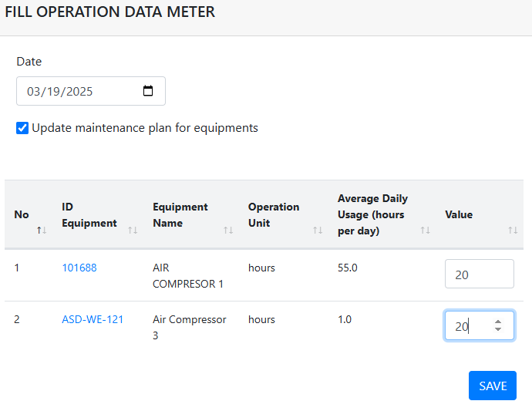This screenshot has height=411, width=532.
Task: Click sort arrows beside Operation Unit header
Action: coord(317,231)
